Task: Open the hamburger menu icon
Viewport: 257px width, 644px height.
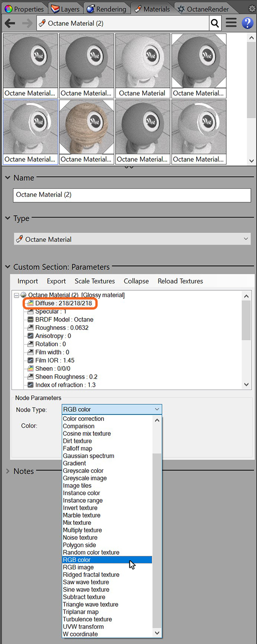Action: coord(231,23)
